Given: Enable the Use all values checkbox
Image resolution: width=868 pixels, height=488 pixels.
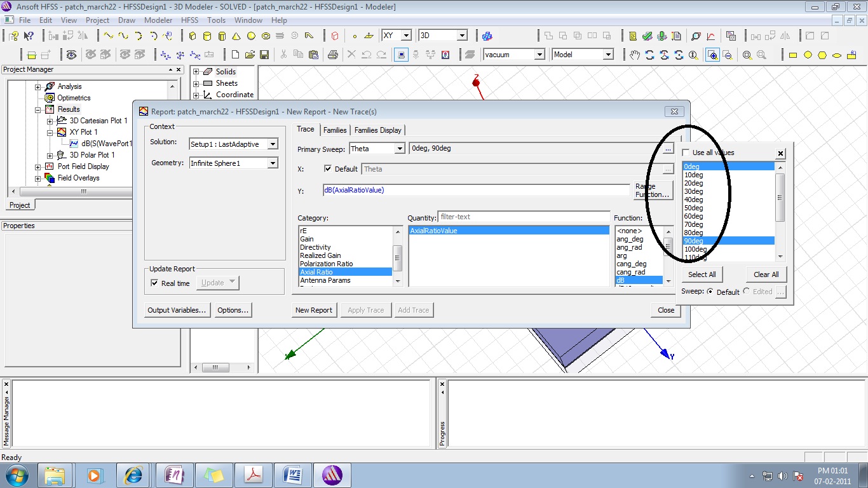Looking at the screenshot, I should pyautogui.click(x=686, y=152).
